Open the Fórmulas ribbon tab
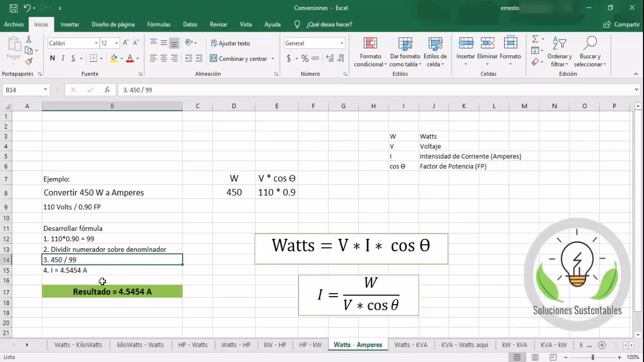 (158, 24)
